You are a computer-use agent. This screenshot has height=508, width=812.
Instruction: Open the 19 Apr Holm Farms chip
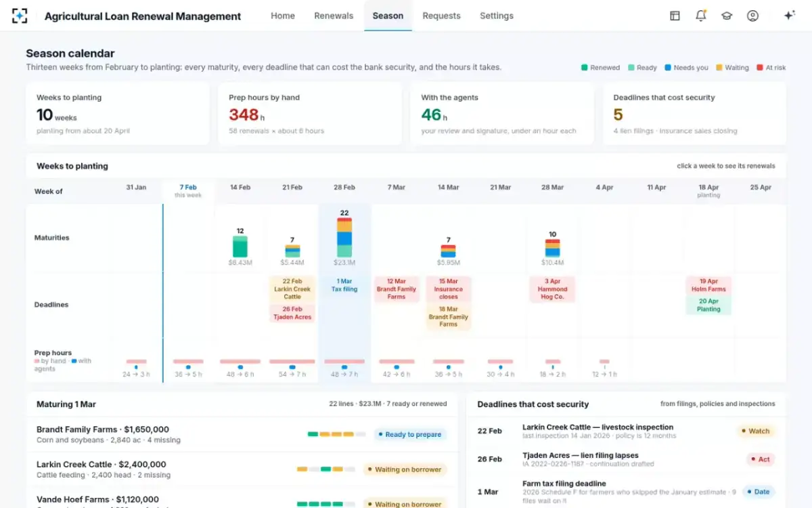(x=708, y=285)
